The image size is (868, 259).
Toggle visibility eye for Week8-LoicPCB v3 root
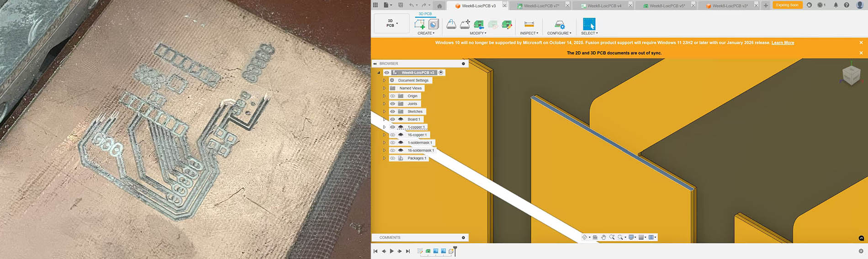tap(387, 73)
